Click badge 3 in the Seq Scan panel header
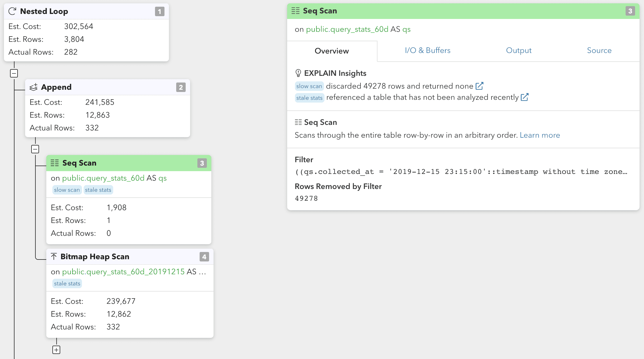 click(630, 11)
